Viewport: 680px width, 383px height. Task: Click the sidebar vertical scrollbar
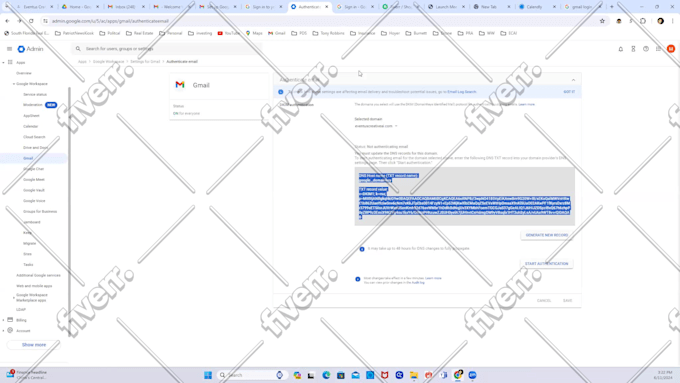[x=69, y=212]
